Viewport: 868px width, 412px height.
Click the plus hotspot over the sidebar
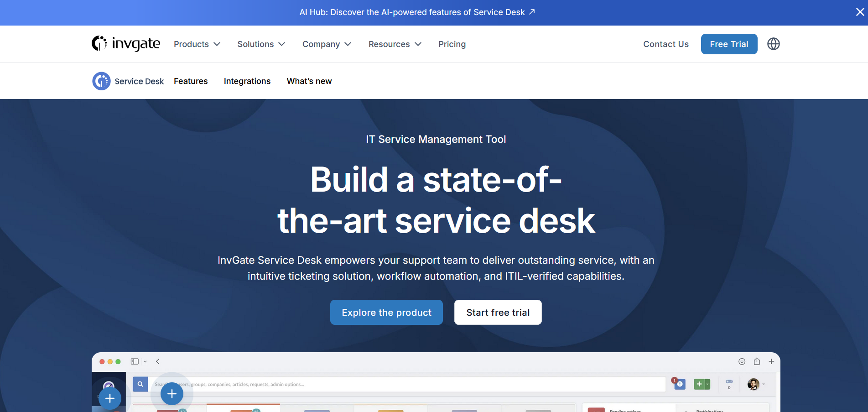pyautogui.click(x=110, y=398)
